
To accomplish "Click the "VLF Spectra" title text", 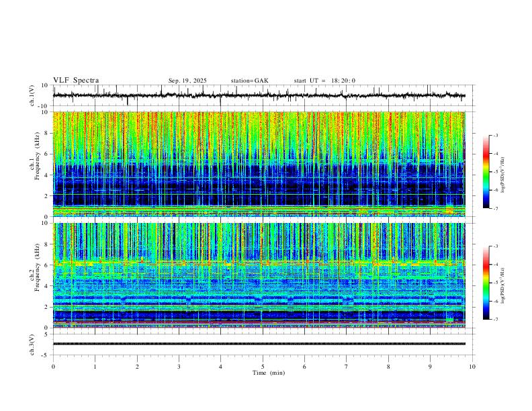I will coord(76,81).
